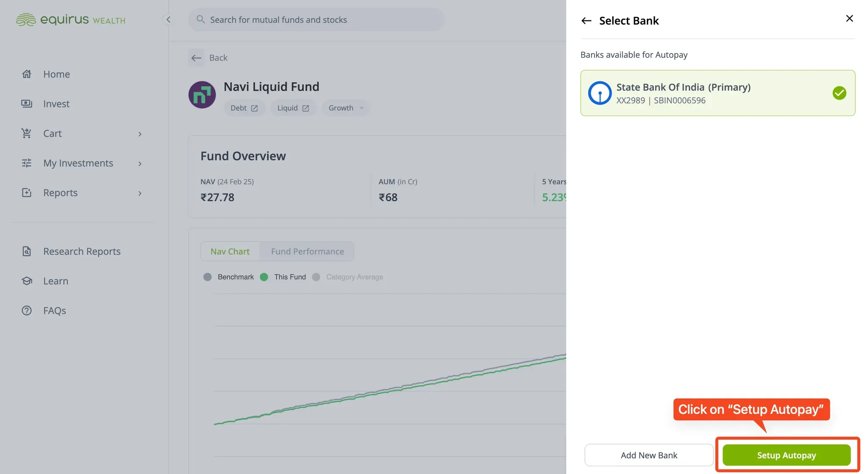Open FAQs in the sidebar
This screenshot has height=474, width=868.
pos(55,310)
